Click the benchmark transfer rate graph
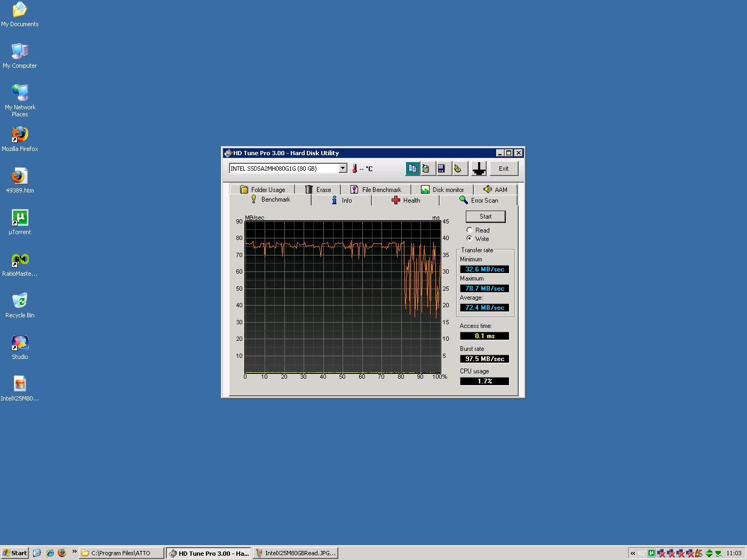 (343, 297)
